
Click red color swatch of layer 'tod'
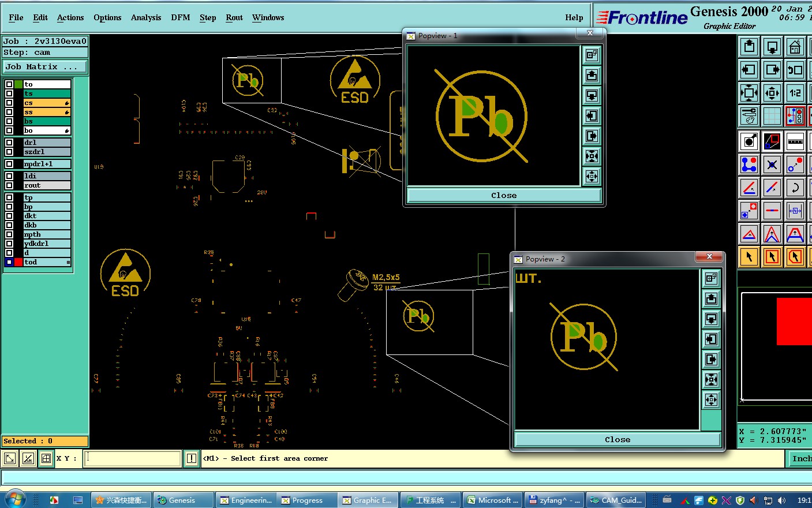click(x=18, y=262)
